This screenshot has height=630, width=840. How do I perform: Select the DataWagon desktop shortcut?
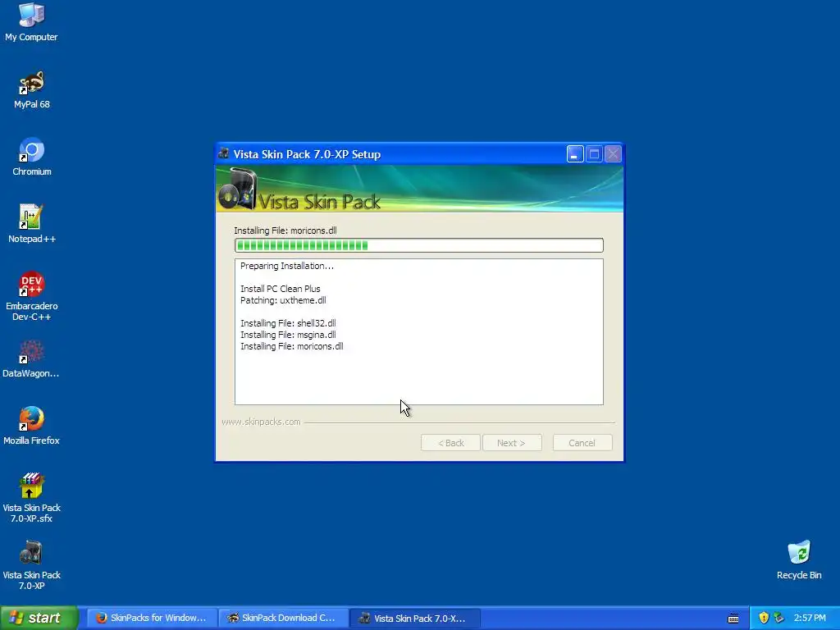[x=30, y=358]
